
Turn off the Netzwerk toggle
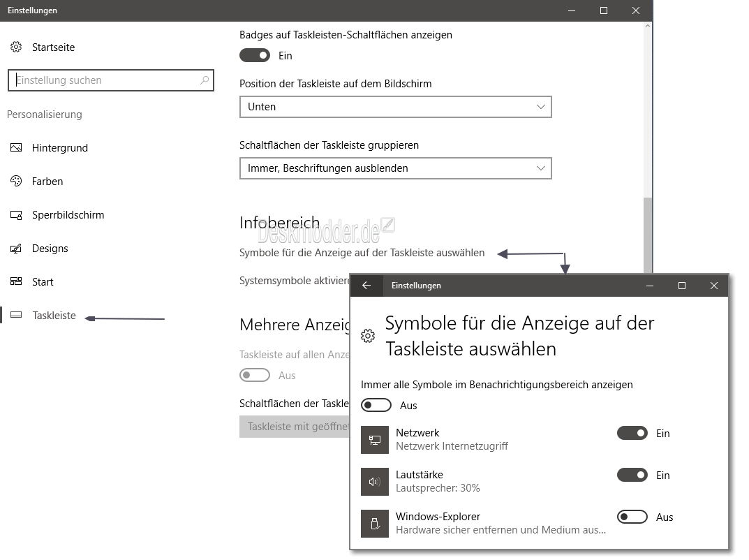point(632,434)
